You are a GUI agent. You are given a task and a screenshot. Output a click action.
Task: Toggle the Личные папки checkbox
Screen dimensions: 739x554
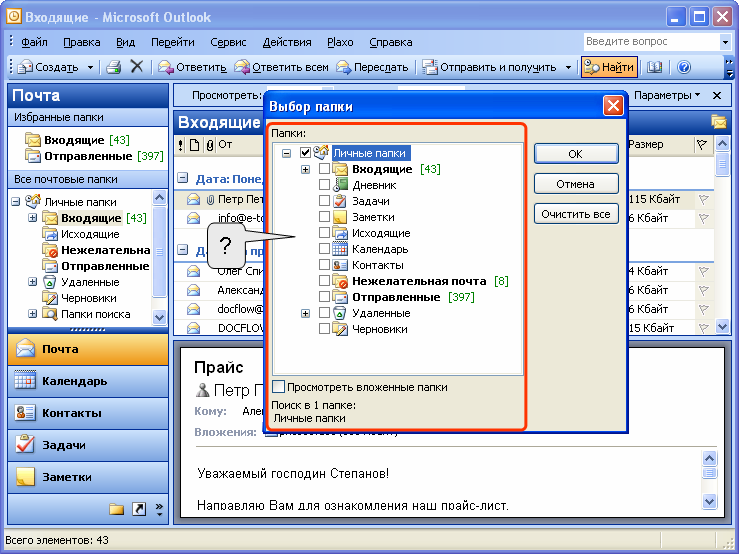306,153
